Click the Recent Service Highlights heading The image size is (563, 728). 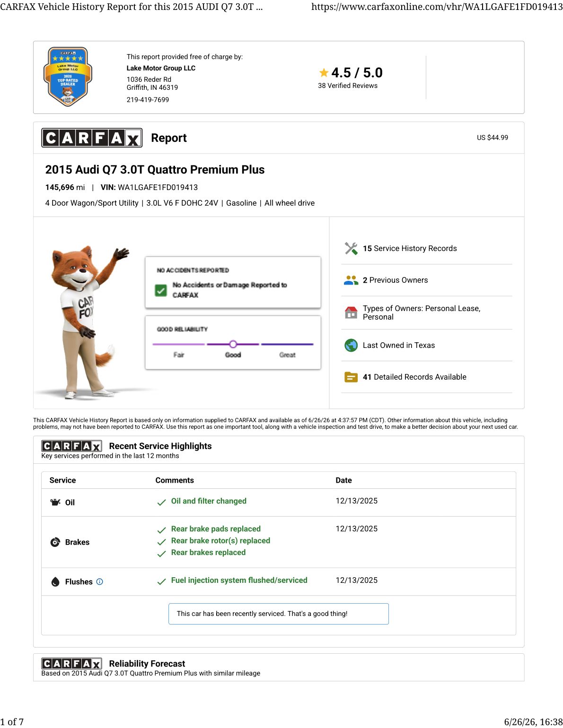pos(160,446)
